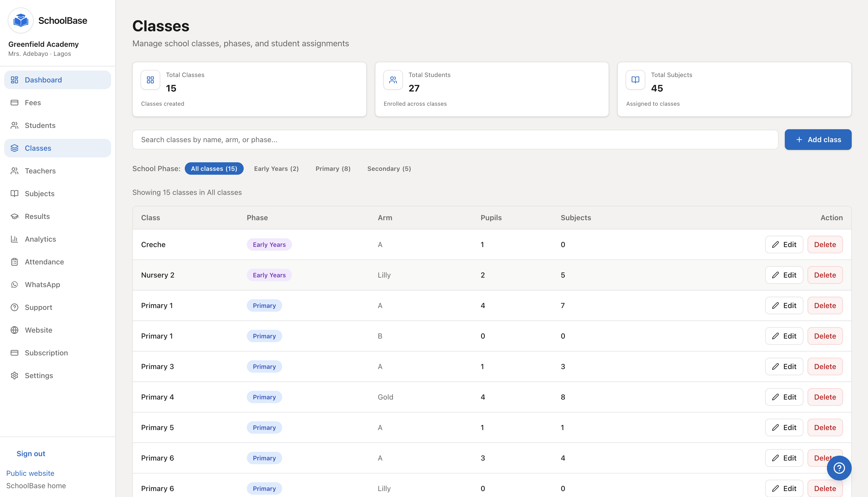Click the Support question mark icon in sidebar
Image resolution: width=868 pixels, height=497 pixels.
tap(14, 308)
